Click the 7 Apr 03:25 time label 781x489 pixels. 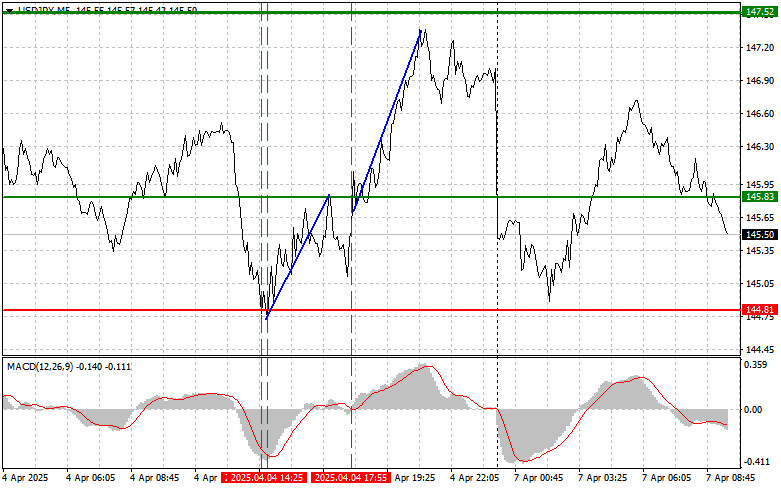click(603, 478)
